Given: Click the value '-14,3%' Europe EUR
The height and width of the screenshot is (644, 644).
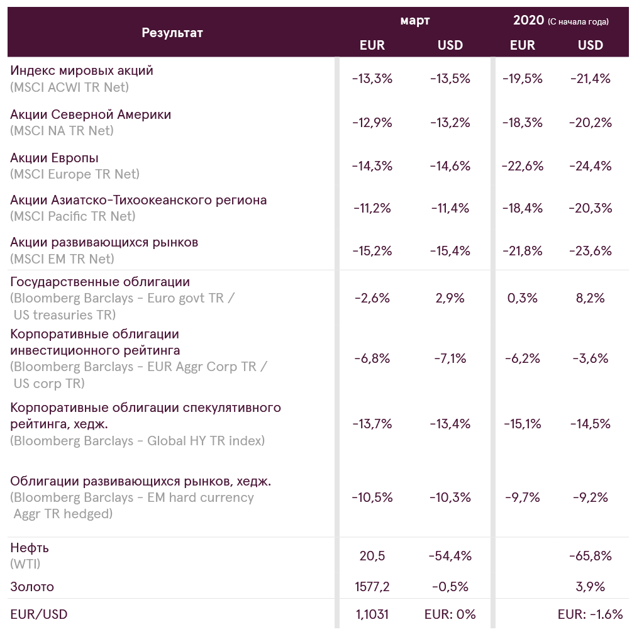Looking at the screenshot, I should 372,166.
